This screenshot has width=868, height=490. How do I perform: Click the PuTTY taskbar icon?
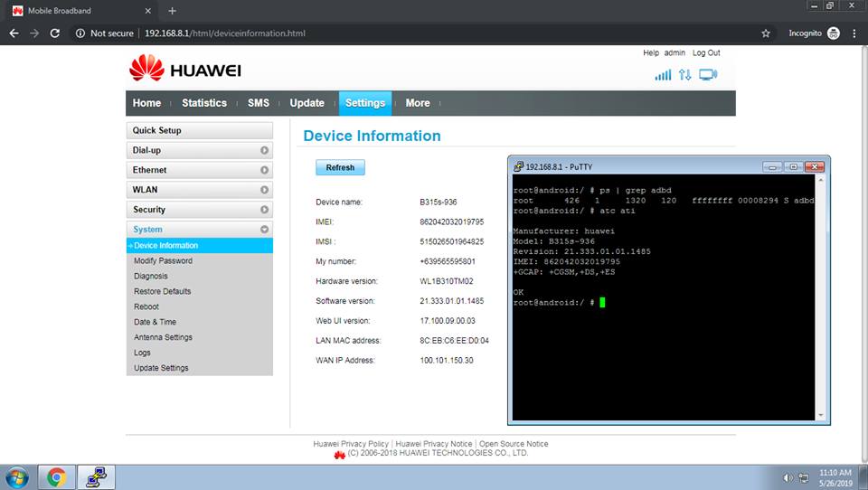point(97,477)
